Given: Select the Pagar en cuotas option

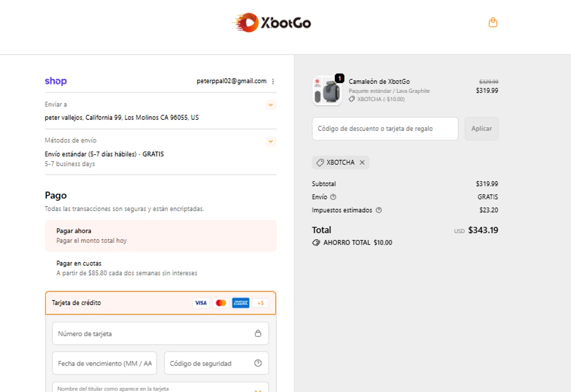Looking at the screenshot, I should pos(161,268).
